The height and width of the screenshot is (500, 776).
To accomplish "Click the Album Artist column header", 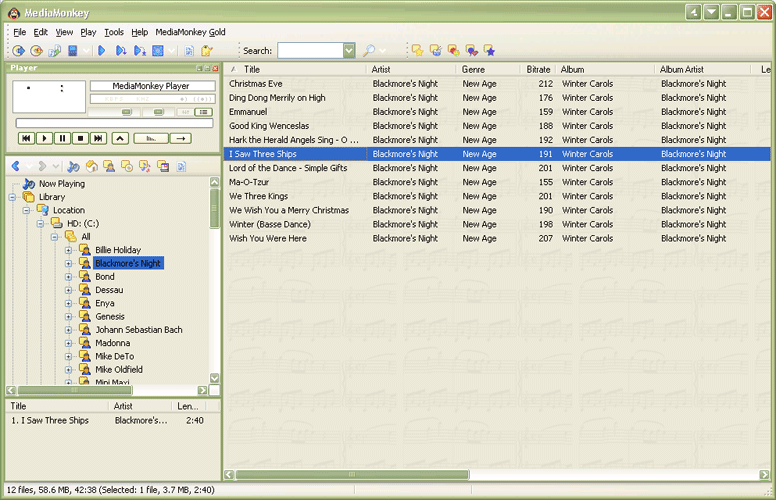I will 703,69.
